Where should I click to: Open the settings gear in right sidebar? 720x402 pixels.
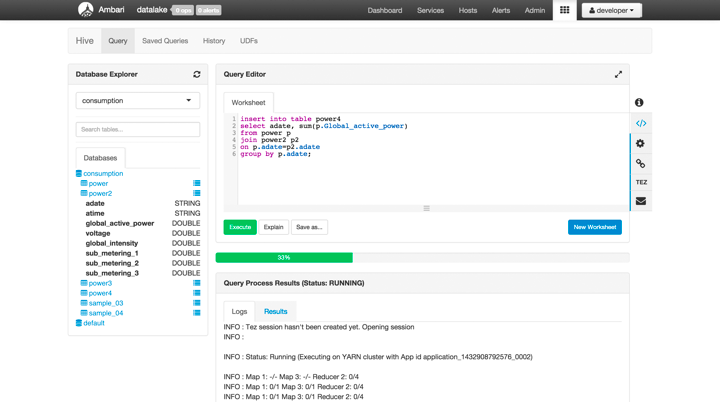point(640,143)
